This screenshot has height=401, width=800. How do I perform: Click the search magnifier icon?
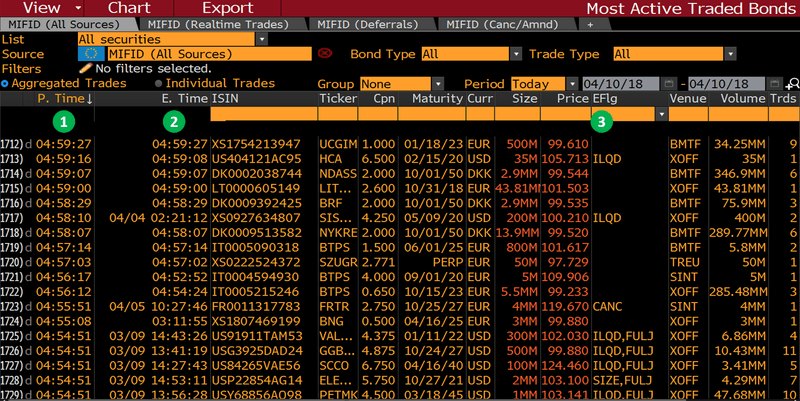click(791, 84)
